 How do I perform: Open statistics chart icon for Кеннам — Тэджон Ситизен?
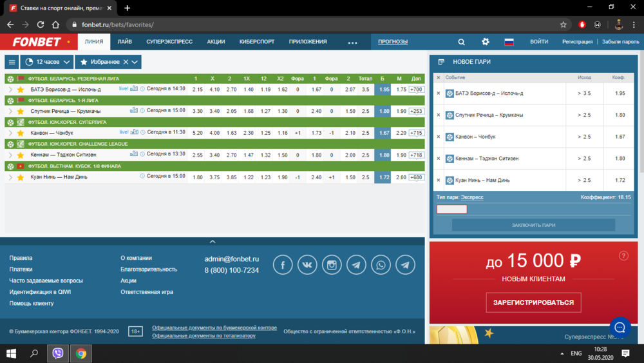pos(134,153)
